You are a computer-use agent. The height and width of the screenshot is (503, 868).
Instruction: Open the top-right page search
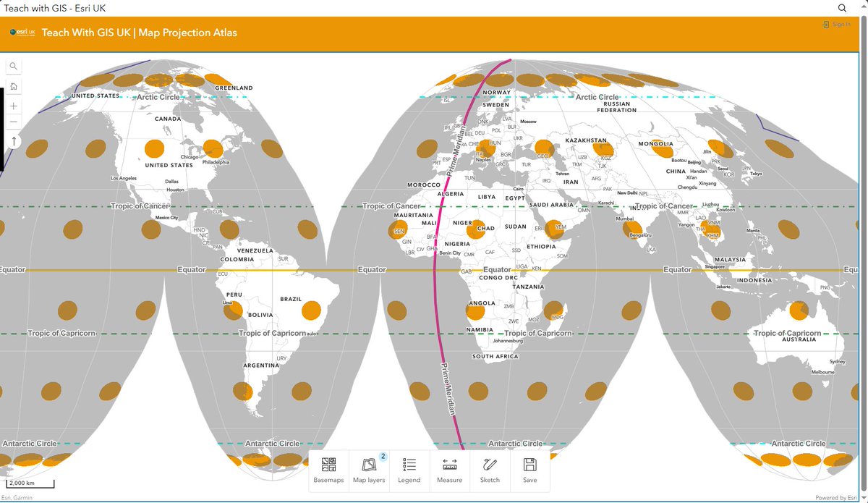pos(841,7)
